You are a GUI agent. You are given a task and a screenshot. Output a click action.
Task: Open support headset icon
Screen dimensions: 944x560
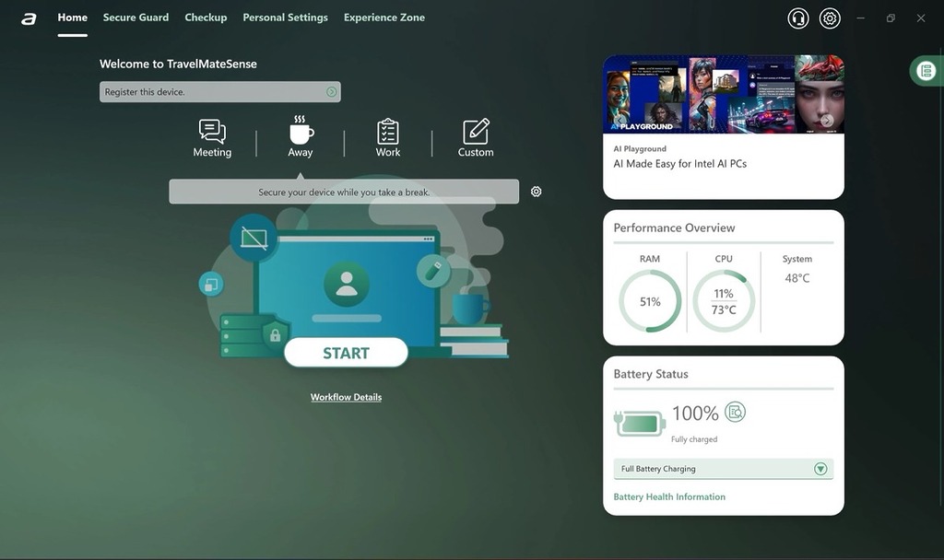pos(798,18)
